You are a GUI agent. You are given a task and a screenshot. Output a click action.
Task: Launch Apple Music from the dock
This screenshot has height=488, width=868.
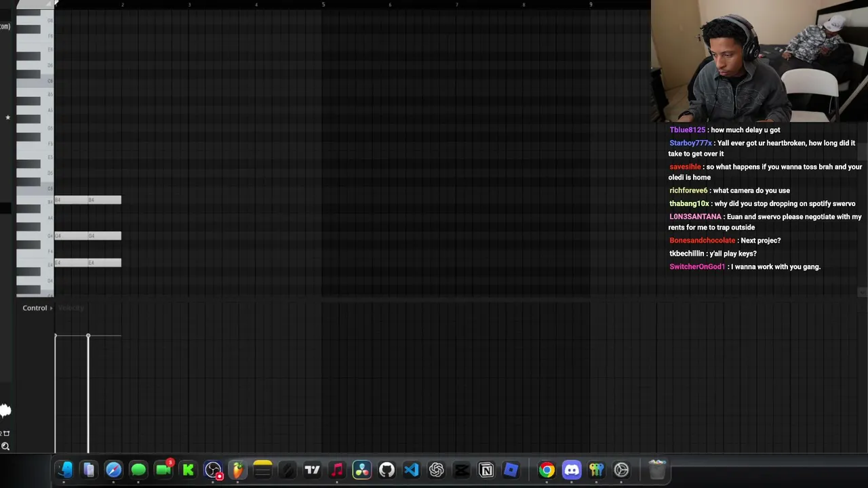(x=337, y=470)
